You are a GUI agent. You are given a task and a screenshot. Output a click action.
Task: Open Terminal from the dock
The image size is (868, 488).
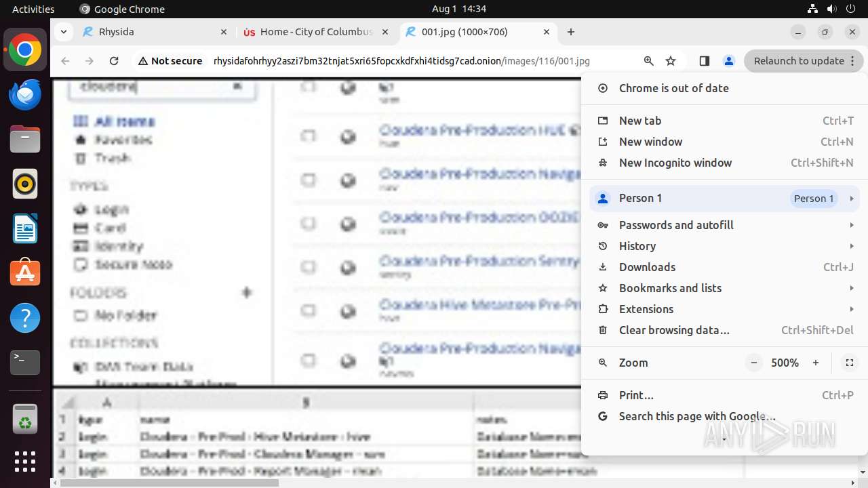25,362
